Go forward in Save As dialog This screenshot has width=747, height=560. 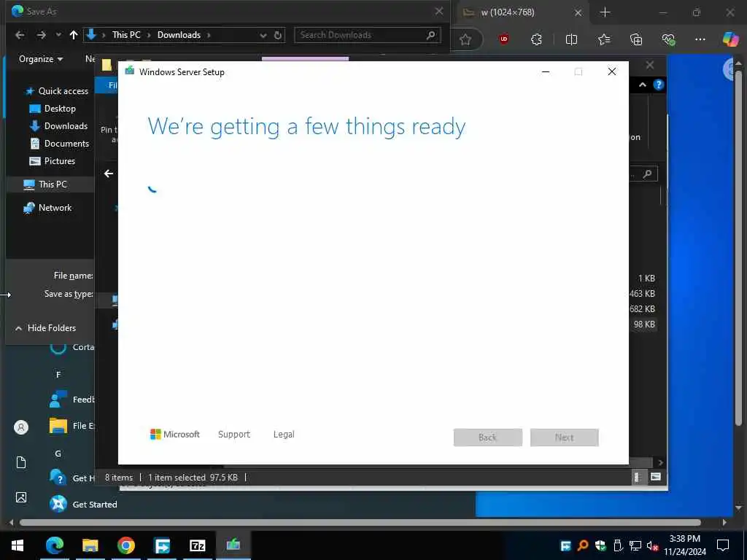click(x=42, y=35)
